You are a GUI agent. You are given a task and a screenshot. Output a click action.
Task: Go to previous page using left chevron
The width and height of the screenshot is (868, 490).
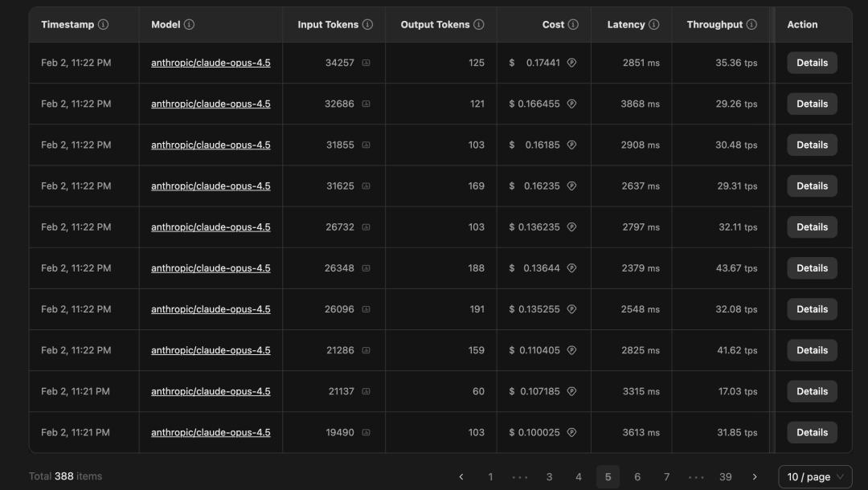pyautogui.click(x=461, y=476)
